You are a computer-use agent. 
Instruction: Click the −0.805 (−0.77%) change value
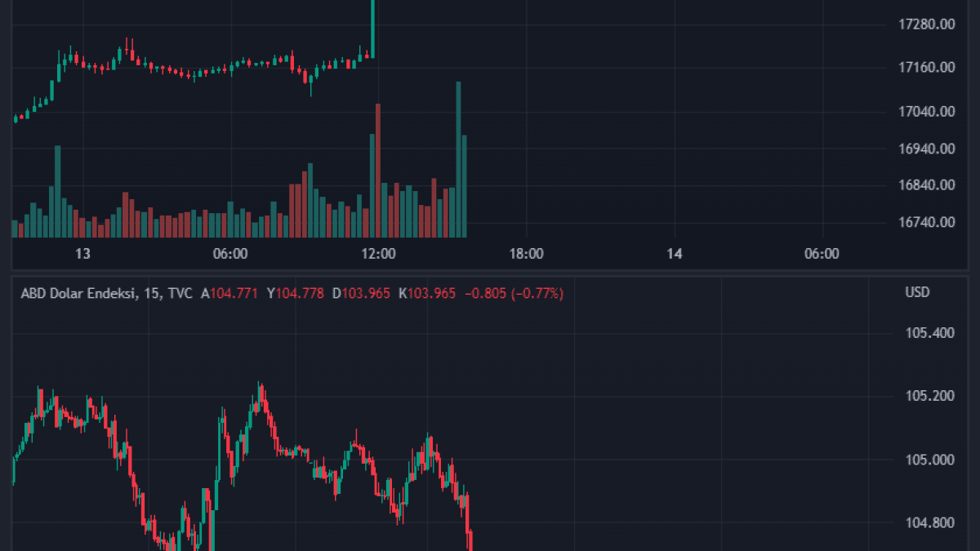(x=514, y=293)
